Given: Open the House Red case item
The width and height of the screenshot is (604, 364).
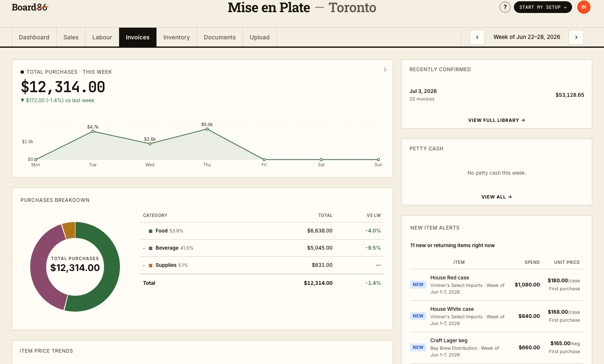Looking at the screenshot, I should point(450,278).
